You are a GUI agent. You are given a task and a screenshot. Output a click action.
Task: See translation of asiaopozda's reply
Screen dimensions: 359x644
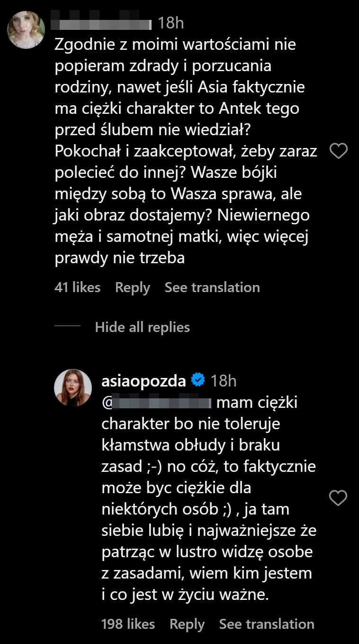[x=267, y=625]
